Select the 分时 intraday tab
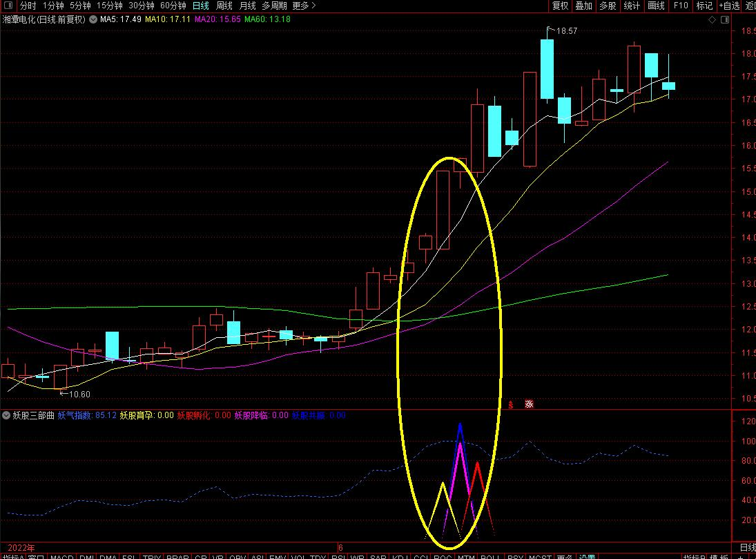Viewport: 756px width, 559px height. click(x=28, y=6)
